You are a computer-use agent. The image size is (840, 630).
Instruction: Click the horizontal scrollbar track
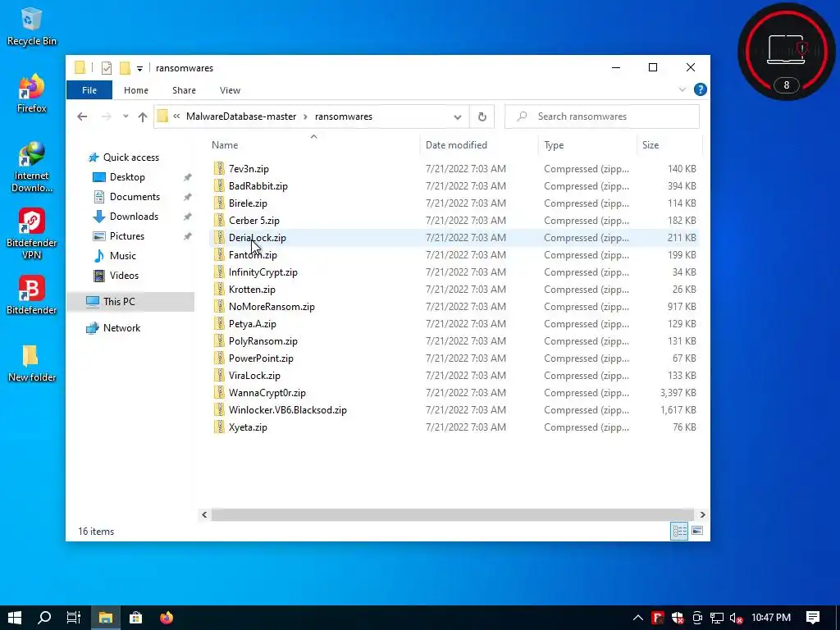click(453, 515)
